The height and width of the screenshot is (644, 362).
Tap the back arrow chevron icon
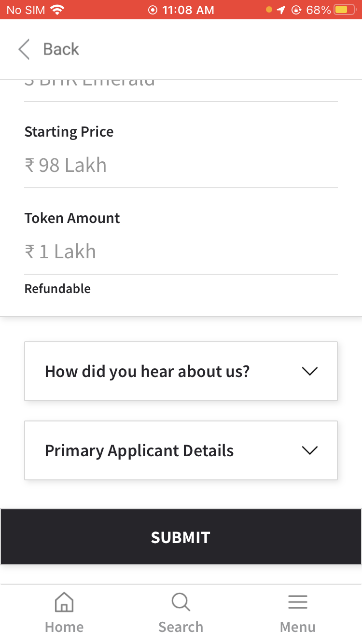(24, 49)
